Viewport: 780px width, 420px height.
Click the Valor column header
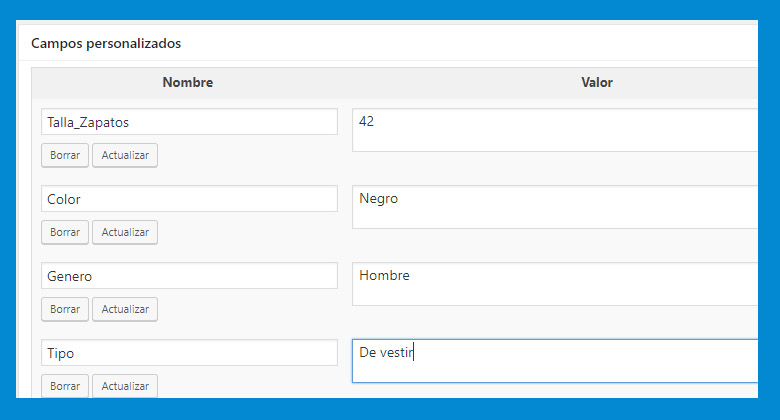(x=597, y=82)
